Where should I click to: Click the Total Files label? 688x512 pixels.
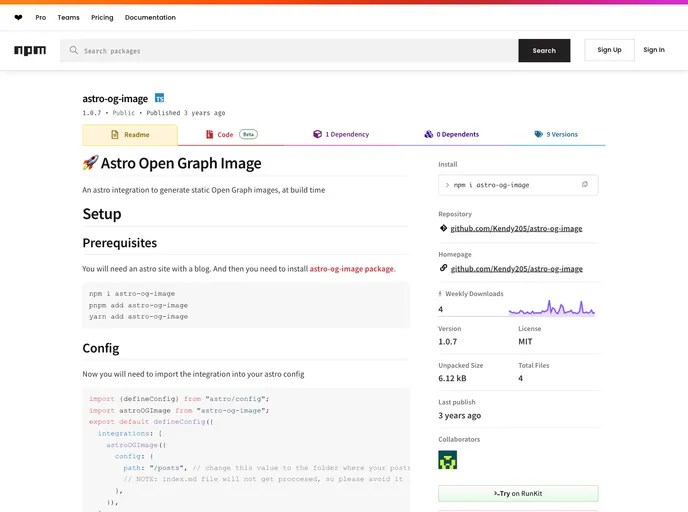534,365
